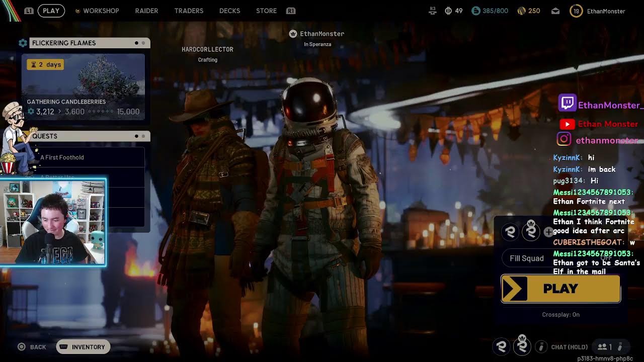Open the Gathering Candleberries event card
Screen dimensions: 644x362
pyautogui.click(x=83, y=87)
